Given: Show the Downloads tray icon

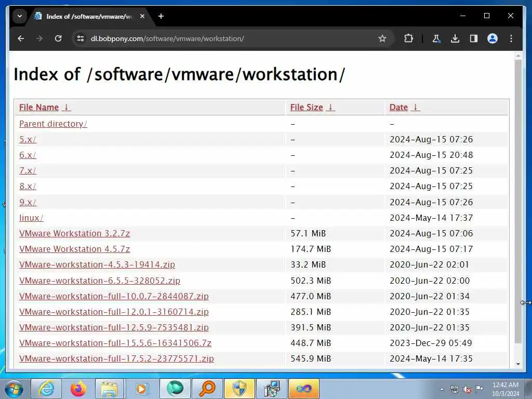Looking at the screenshot, I should (x=455, y=38).
